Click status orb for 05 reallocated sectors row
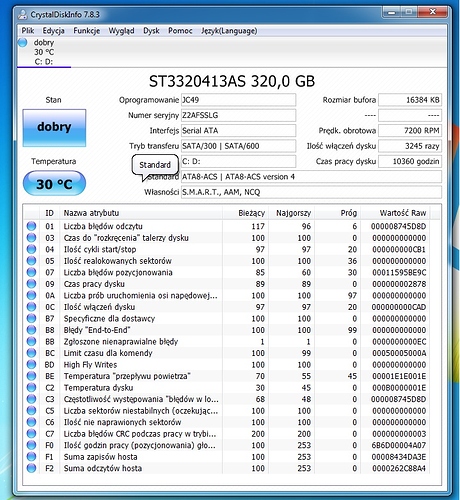Viewport: 460px width, 500px height. coord(31,261)
